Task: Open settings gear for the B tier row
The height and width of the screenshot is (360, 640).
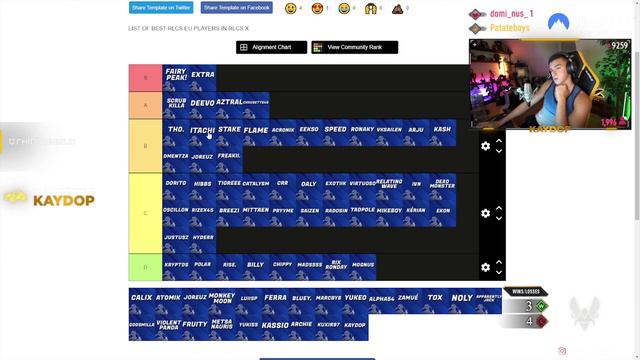Action: [x=485, y=146]
